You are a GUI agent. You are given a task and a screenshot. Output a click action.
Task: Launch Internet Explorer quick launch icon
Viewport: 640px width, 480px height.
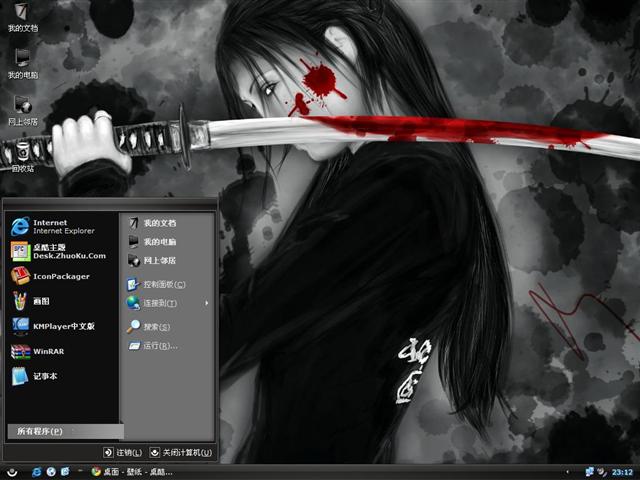[x=37, y=472]
